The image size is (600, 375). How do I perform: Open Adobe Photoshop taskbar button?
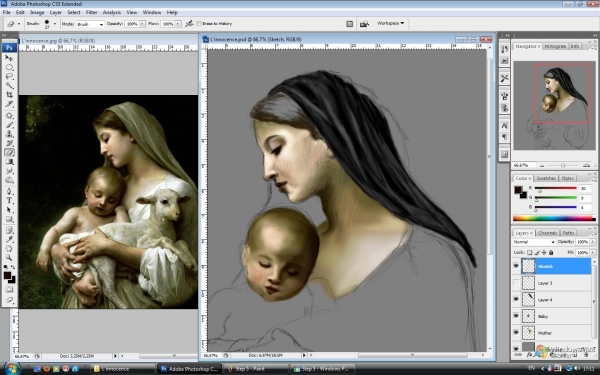coord(189,369)
